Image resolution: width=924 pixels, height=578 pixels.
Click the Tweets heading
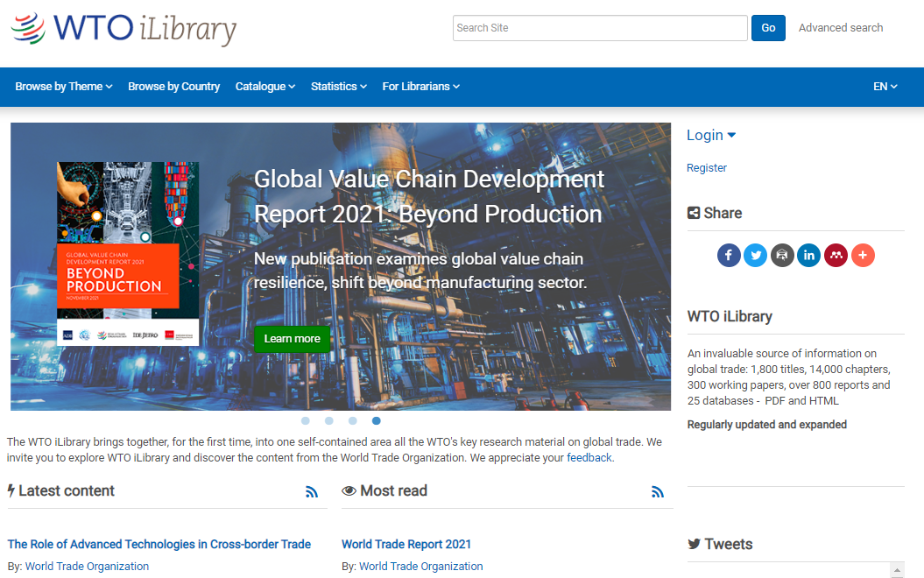[x=720, y=544]
